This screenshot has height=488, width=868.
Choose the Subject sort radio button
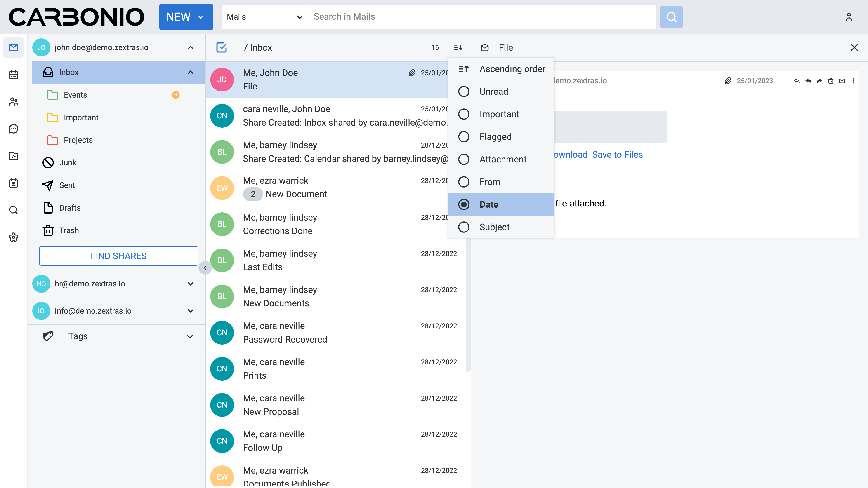click(x=464, y=227)
